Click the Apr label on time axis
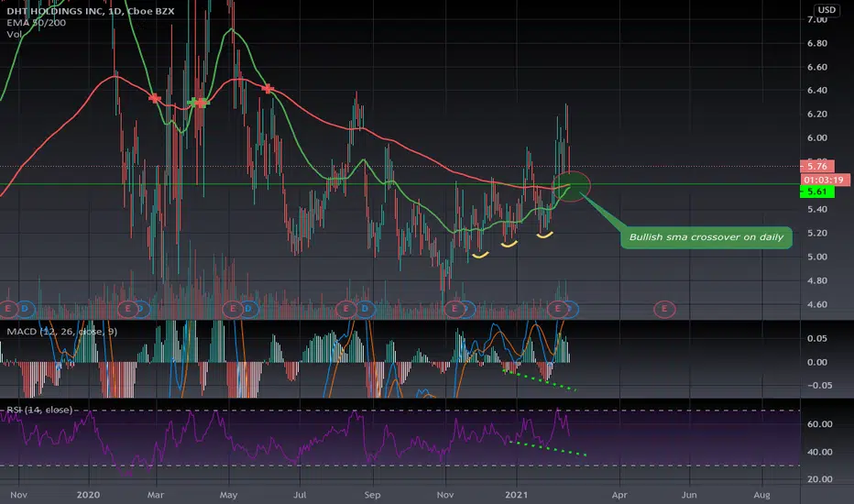The image size is (854, 504). [619, 495]
